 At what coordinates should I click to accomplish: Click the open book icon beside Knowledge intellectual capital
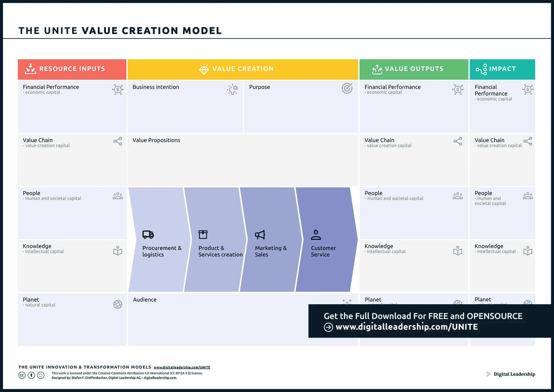(x=117, y=251)
